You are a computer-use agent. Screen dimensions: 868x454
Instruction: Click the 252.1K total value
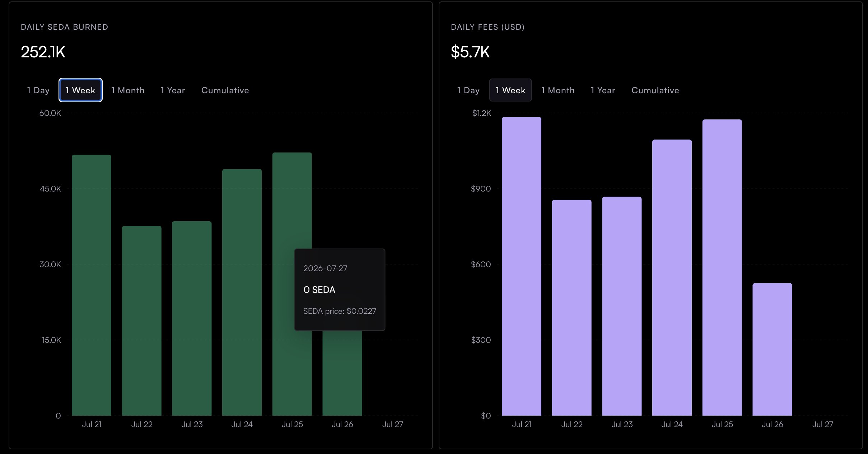[43, 52]
